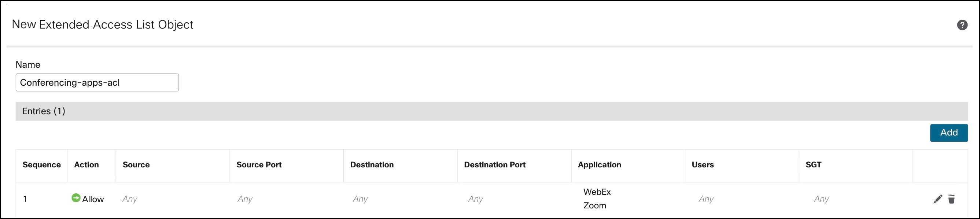Click the Entries (1) section header
Screen dimensions: 980x219
[x=44, y=111]
